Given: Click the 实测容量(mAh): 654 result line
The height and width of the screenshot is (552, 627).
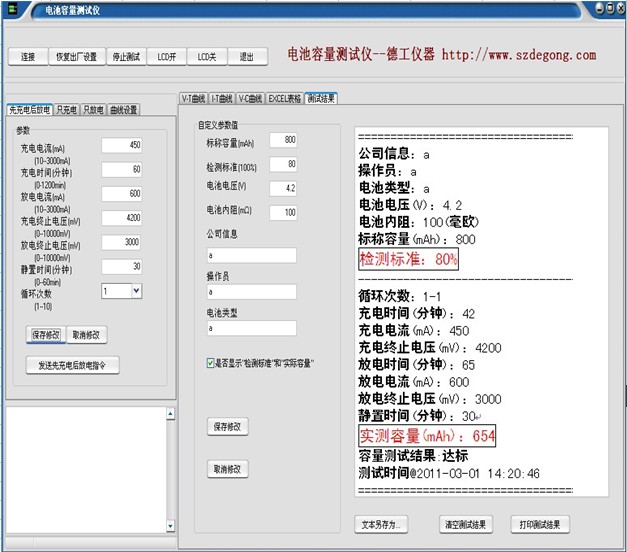Looking at the screenshot, I should [x=427, y=436].
